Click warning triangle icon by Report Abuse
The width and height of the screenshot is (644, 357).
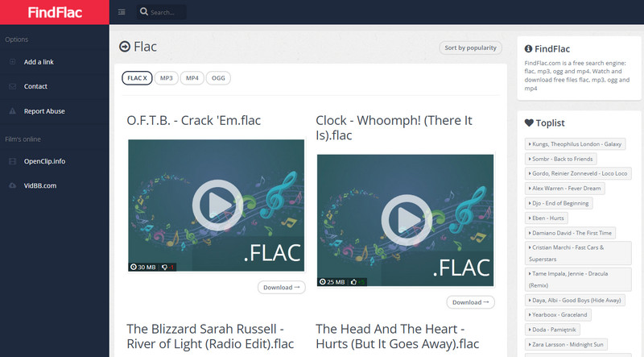[12, 111]
